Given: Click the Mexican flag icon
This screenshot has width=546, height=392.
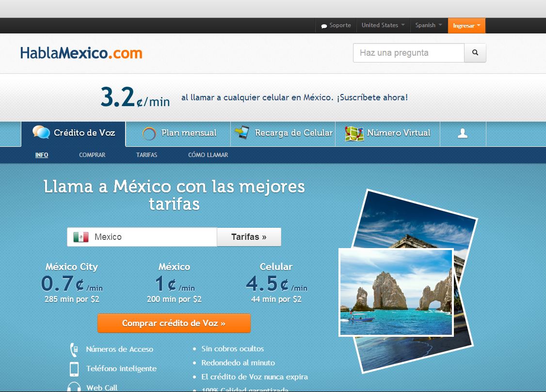Looking at the screenshot, I should 81,237.
